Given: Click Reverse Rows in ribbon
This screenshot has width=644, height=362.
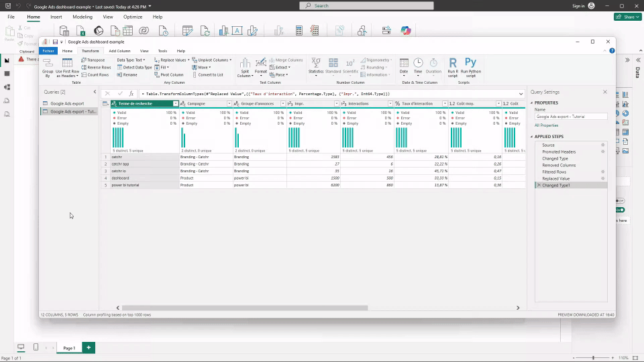Looking at the screenshot, I should [x=96, y=67].
